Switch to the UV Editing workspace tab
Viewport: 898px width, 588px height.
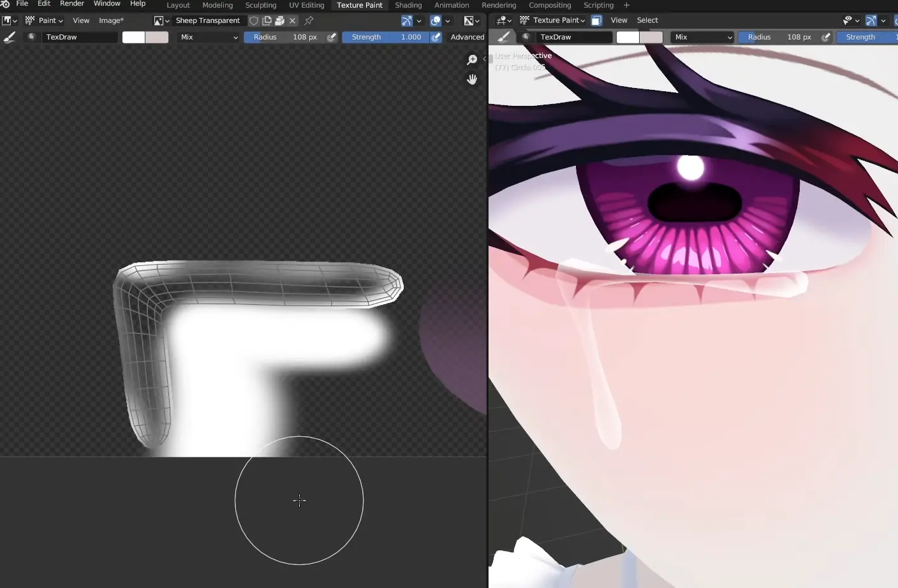pos(306,5)
